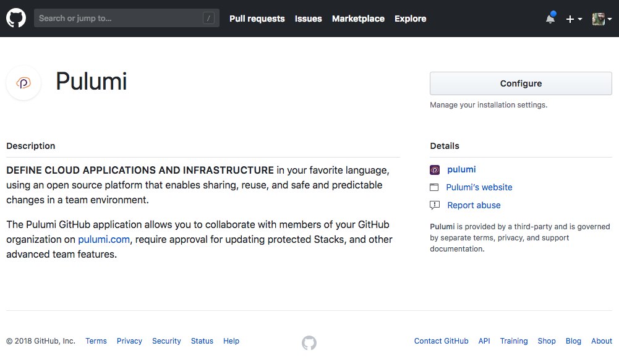Open the Help footer link
The image size is (619, 364).
click(231, 341)
